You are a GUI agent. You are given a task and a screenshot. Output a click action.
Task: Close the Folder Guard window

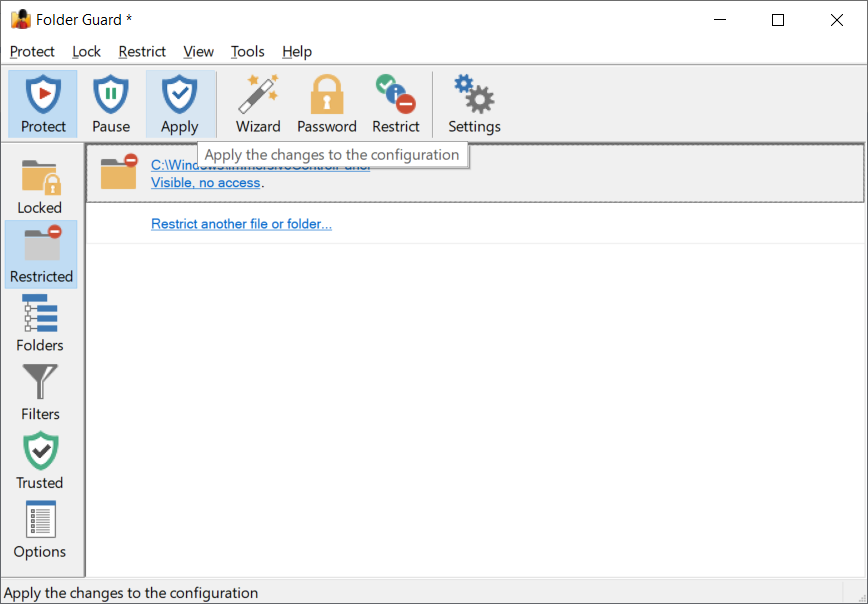pyautogui.click(x=836, y=20)
